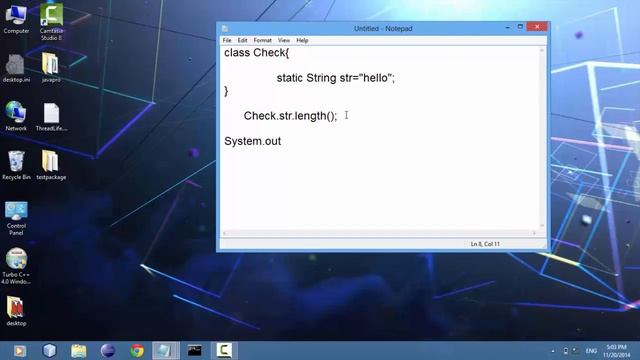Select the javapro folder icon
The width and height of the screenshot is (640, 360).
click(x=51, y=67)
